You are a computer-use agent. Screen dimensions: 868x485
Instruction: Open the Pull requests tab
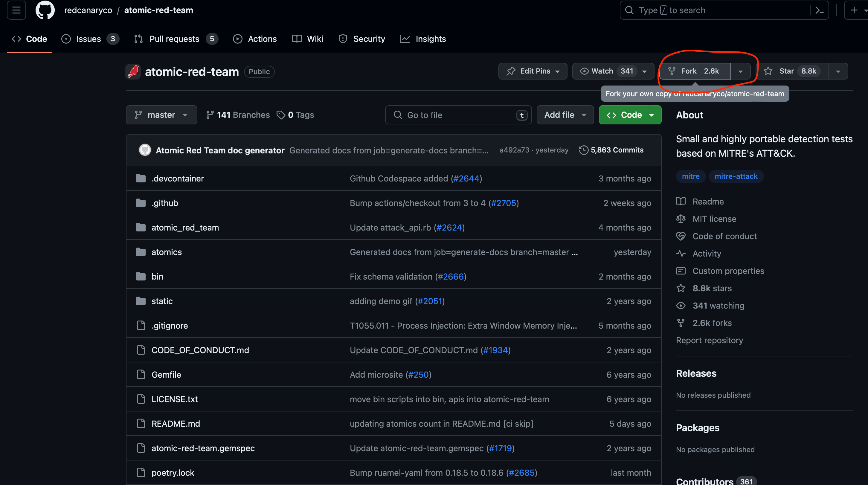tap(176, 39)
